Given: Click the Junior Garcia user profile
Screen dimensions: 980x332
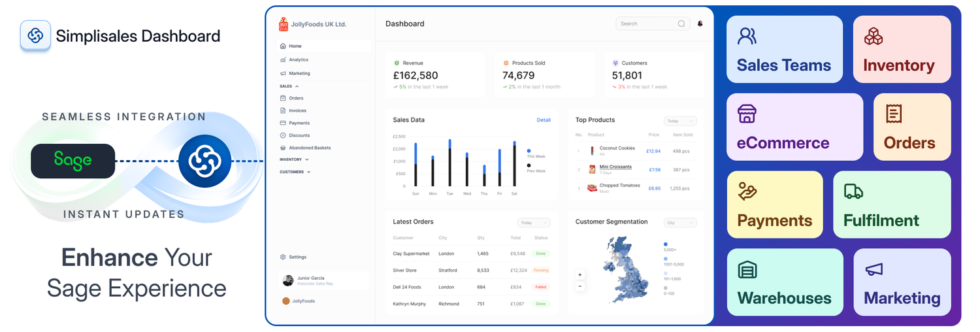Looking at the screenshot, I should pyautogui.click(x=323, y=280).
